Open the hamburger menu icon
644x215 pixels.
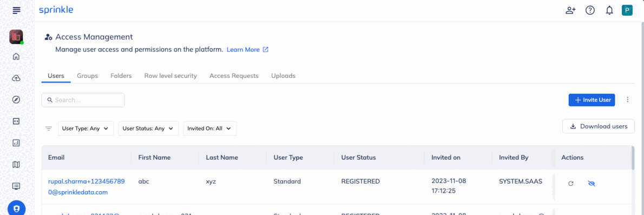click(x=16, y=10)
